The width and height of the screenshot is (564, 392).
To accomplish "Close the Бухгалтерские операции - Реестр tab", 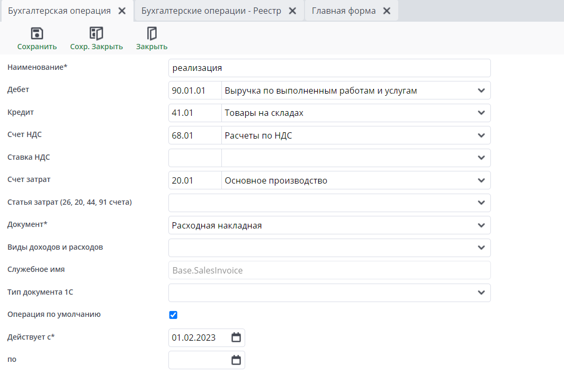I will [292, 11].
